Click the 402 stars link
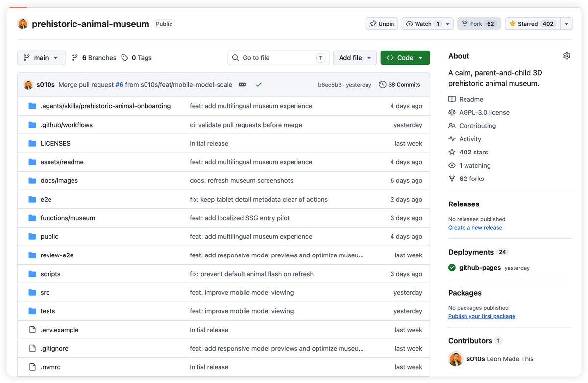This screenshot has width=588, height=383. click(468, 152)
